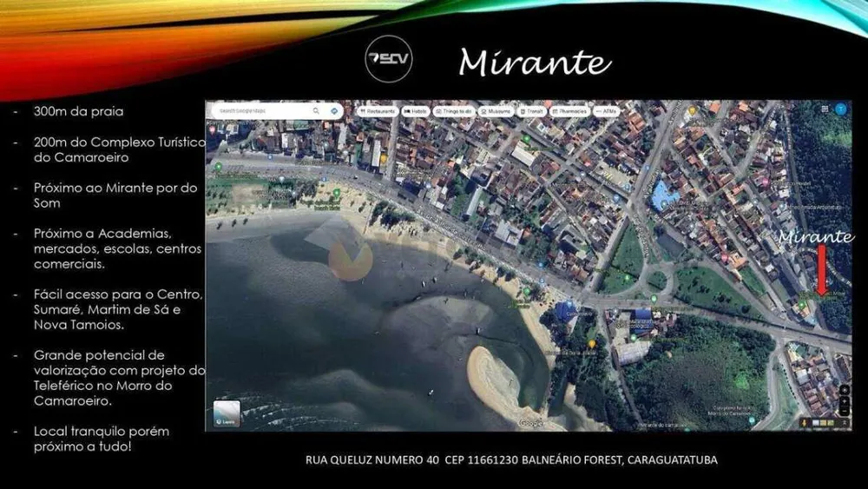This screenshot has width=868, height=489.
Task: Open the green pin under the red arrow
Action: [802, 305]
